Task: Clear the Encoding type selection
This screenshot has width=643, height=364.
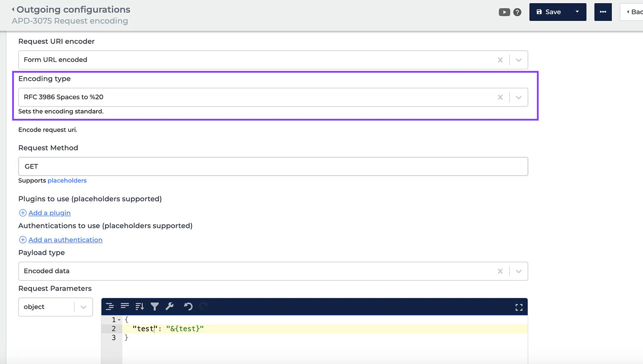Action: coord(500,97)
